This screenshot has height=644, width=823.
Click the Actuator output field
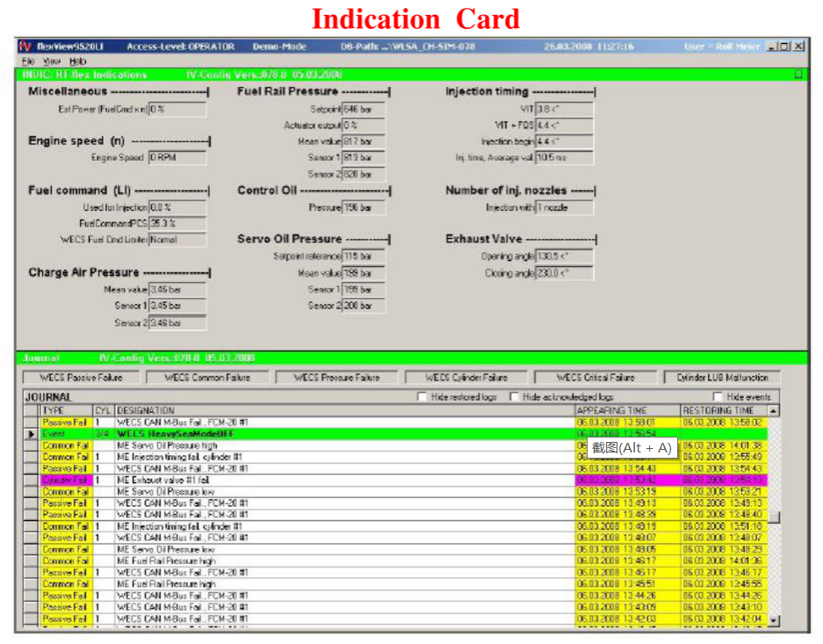pyautogui.click(x=364, y=126)
